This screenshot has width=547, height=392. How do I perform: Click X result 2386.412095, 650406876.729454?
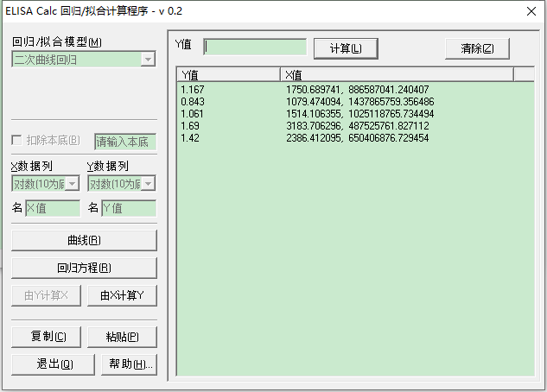tap(358, 138)
